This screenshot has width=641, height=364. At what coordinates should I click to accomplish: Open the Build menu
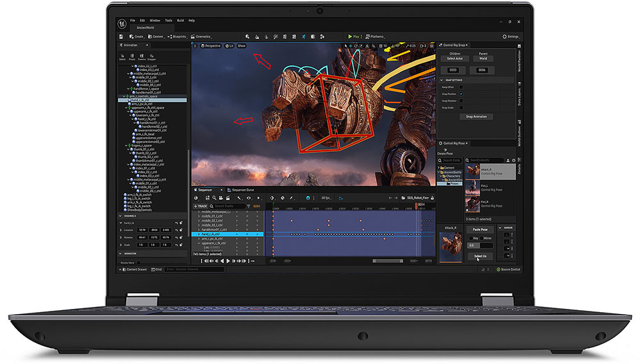(x=180, y=21)
